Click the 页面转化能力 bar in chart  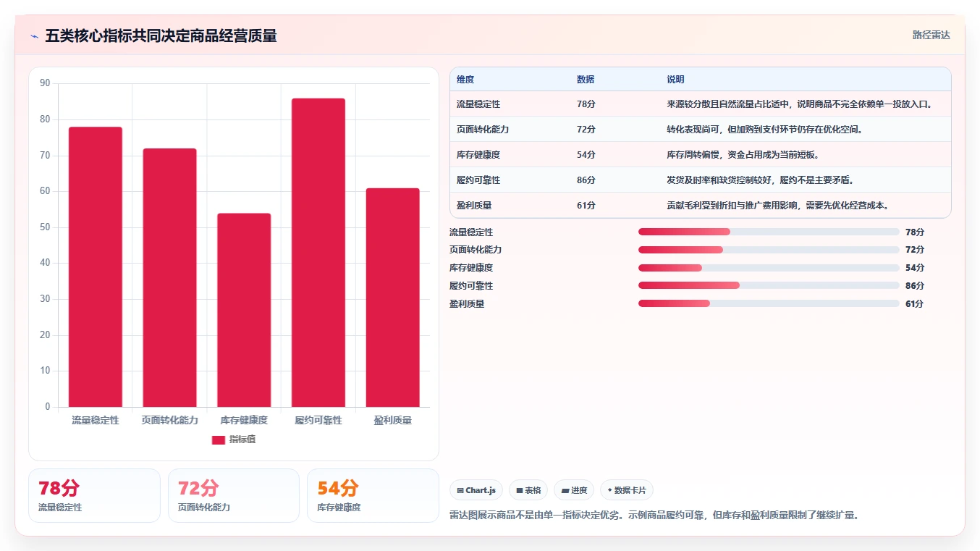click(x=169, y=277)
